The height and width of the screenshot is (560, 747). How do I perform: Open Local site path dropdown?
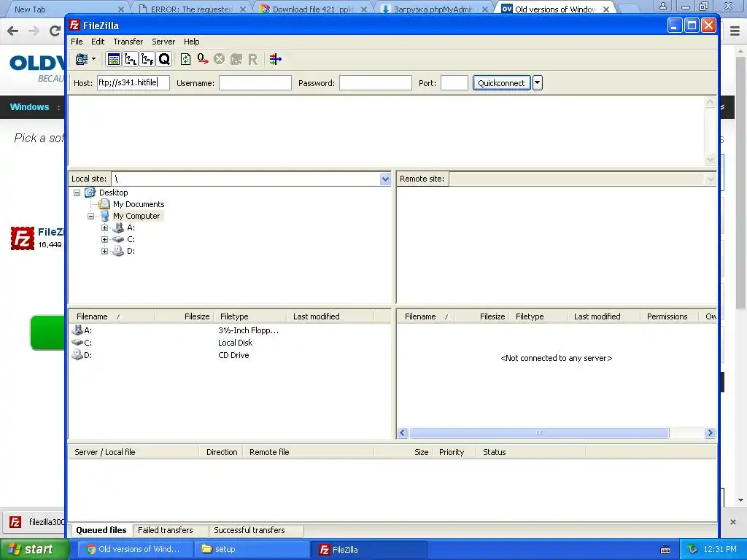coord(385,179)
